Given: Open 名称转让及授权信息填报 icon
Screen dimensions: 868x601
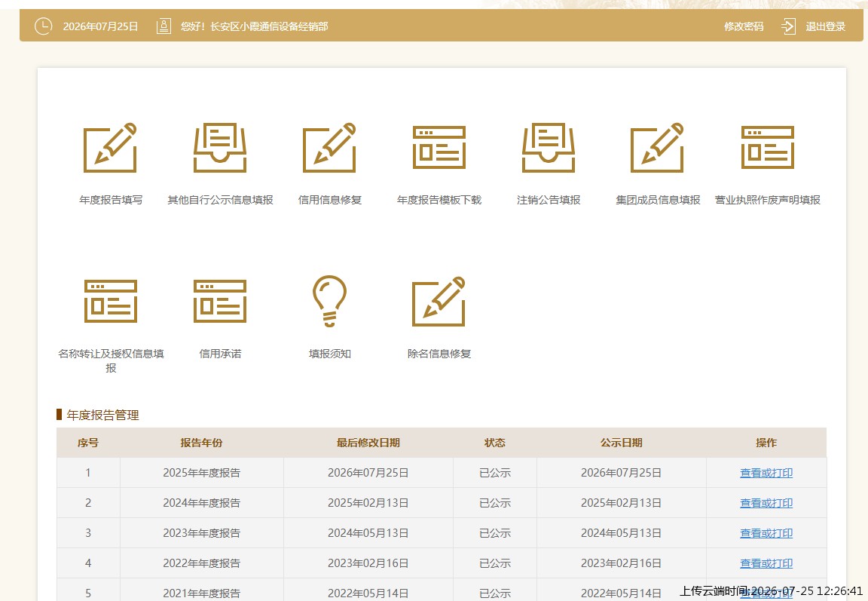Looking at the screenshot, I should pos(110,302).
